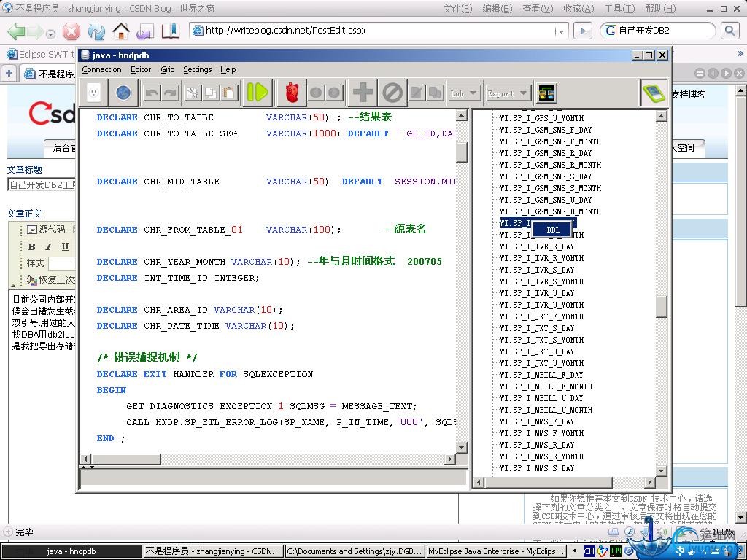Viewport: 747px width, 560px height.
Task: Click the Bold B editor button
Action: [x=32, y=246]
